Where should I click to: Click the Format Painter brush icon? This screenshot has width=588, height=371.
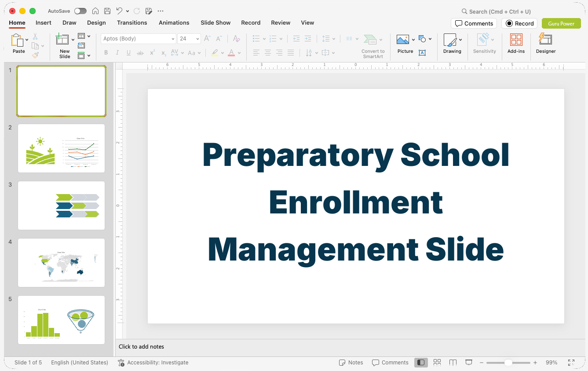[x=35, y=55]
